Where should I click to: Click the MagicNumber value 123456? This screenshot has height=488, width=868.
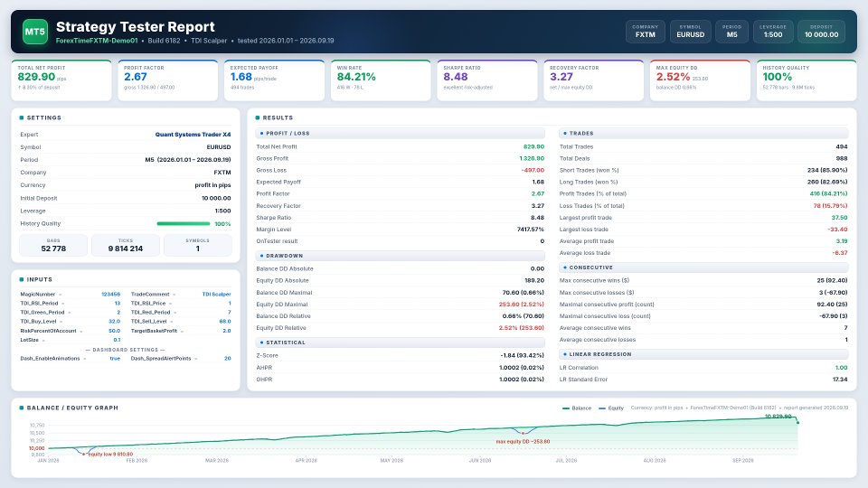(110, 295)
